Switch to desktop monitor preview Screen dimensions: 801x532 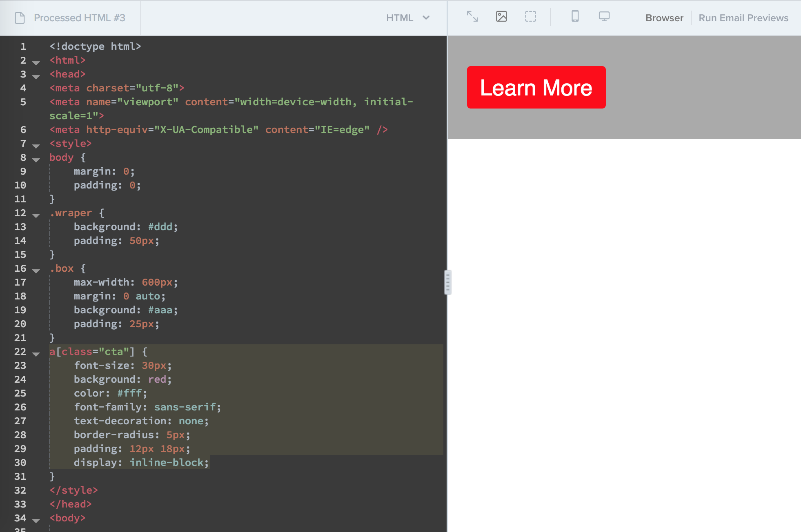tap(604, 17)
